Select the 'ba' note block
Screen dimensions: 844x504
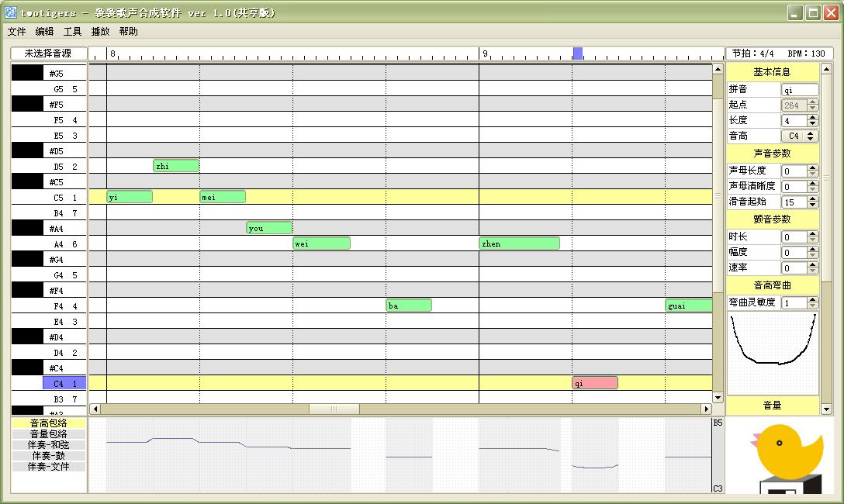tap(409, 306)
